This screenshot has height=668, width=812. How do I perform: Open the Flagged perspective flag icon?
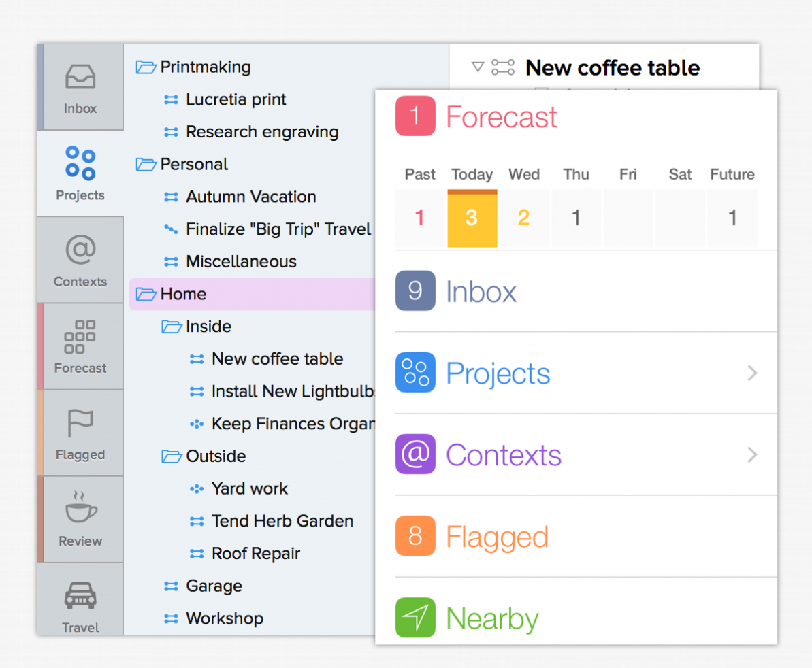80,425
